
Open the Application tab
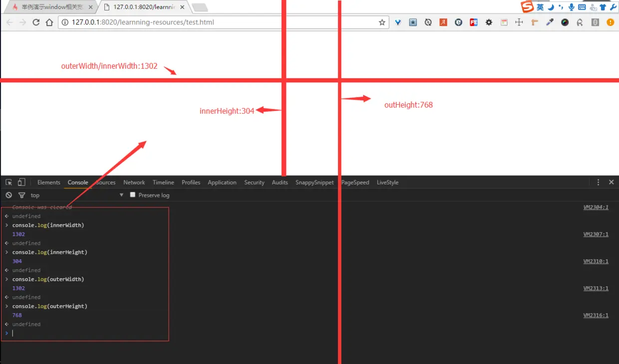(x=222, y=182)
